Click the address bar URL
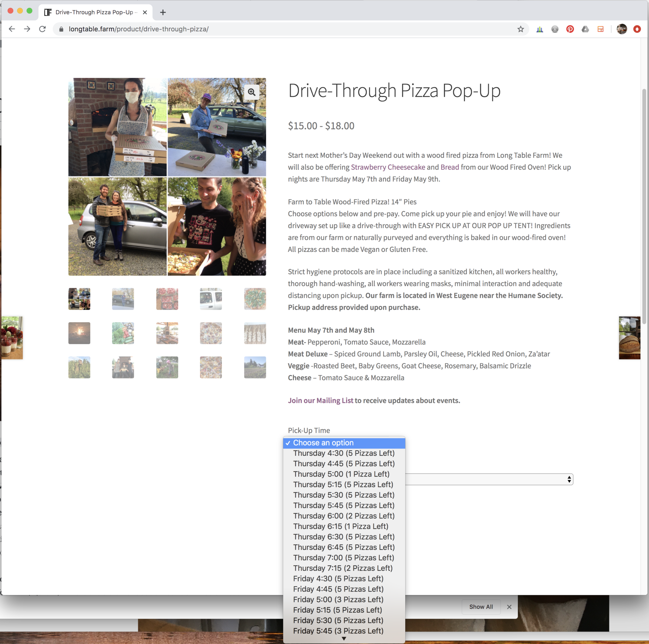This screenshot has width=649, height=644. [139, 29]
